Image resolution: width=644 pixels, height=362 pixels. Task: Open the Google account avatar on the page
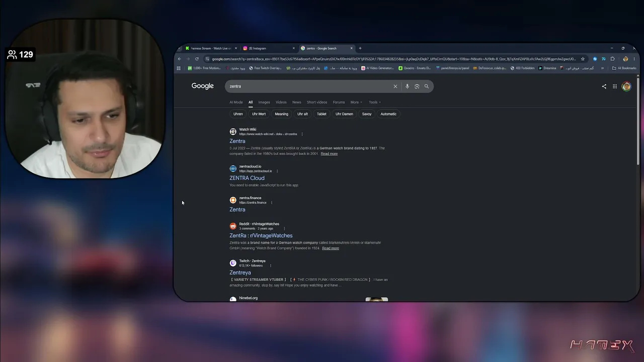coord(626,86)
